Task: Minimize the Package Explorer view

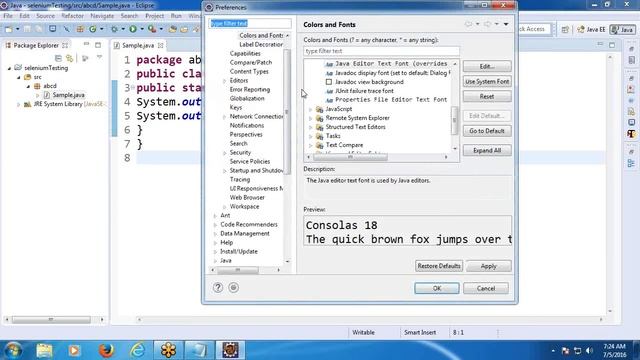Action: pyautogui.click(x=86, y=44)
